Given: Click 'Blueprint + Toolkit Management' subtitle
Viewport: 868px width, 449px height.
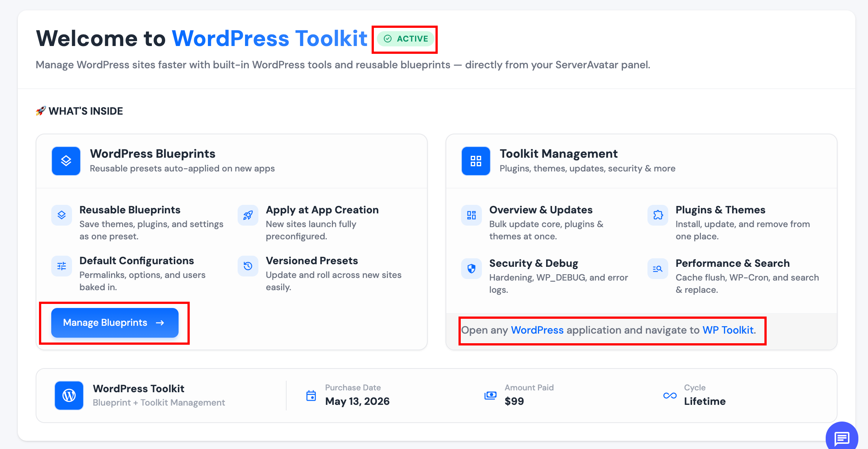Looking at the screenshot, I should [159, 403].
